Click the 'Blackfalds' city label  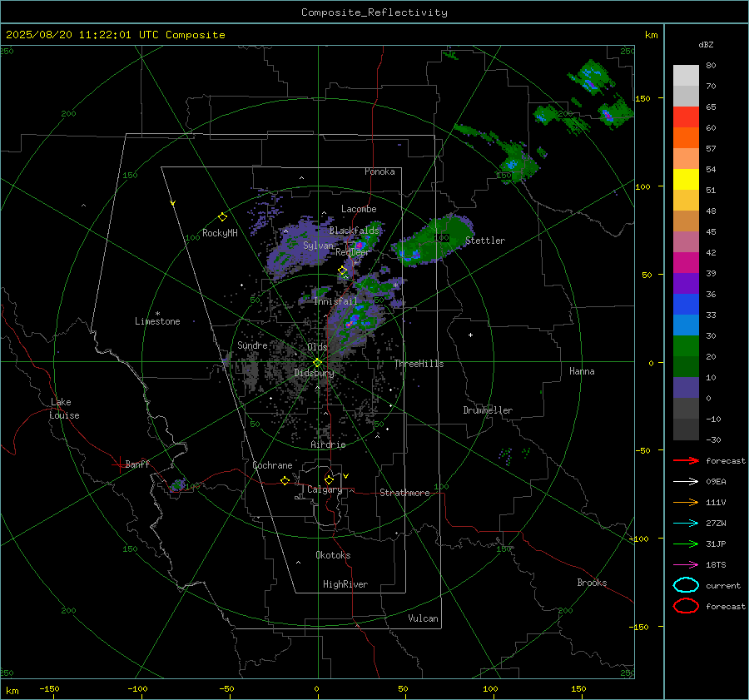click(x=354, y=231)
